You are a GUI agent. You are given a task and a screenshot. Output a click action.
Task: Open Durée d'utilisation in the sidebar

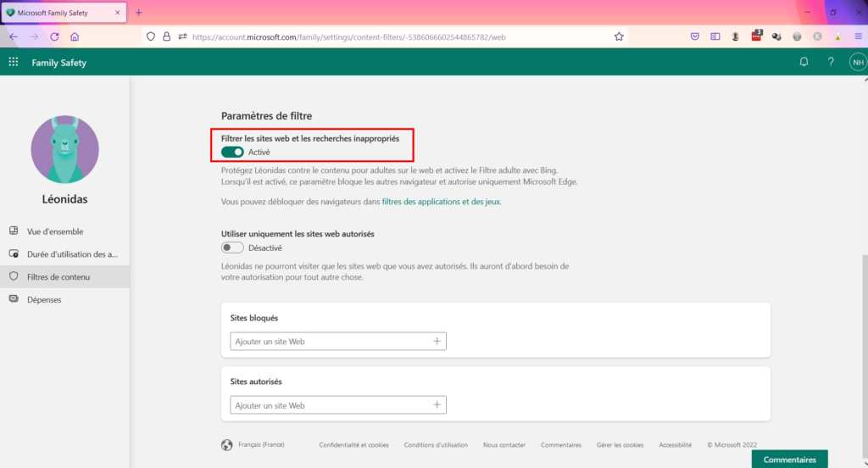point(64,253)
